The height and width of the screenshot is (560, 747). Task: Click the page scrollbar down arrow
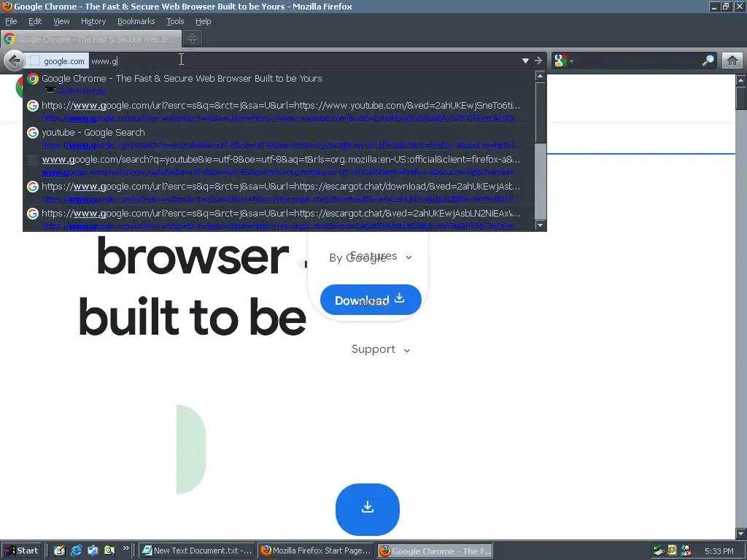(741, 533)
